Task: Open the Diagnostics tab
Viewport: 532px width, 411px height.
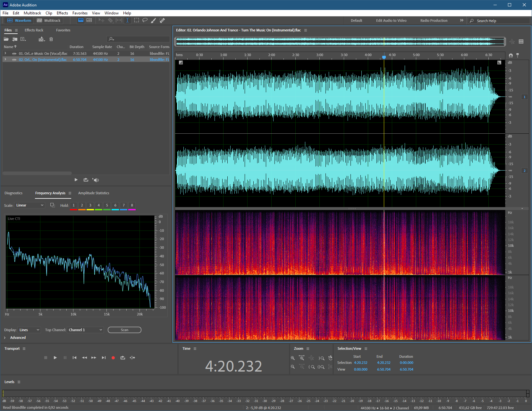Action: (13, 193)
